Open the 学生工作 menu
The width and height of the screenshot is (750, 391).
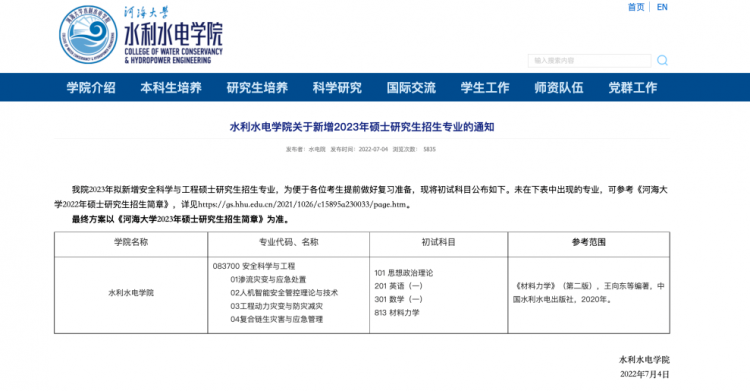485,88
